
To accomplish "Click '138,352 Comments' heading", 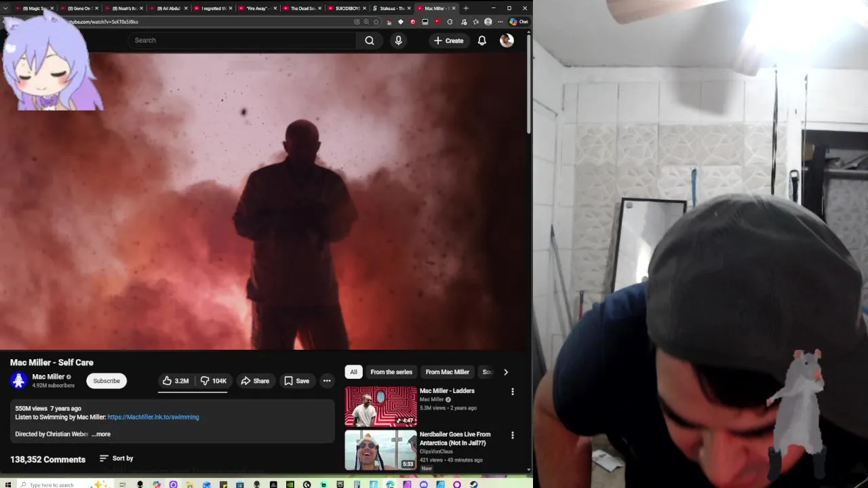I will coord(47,460).
